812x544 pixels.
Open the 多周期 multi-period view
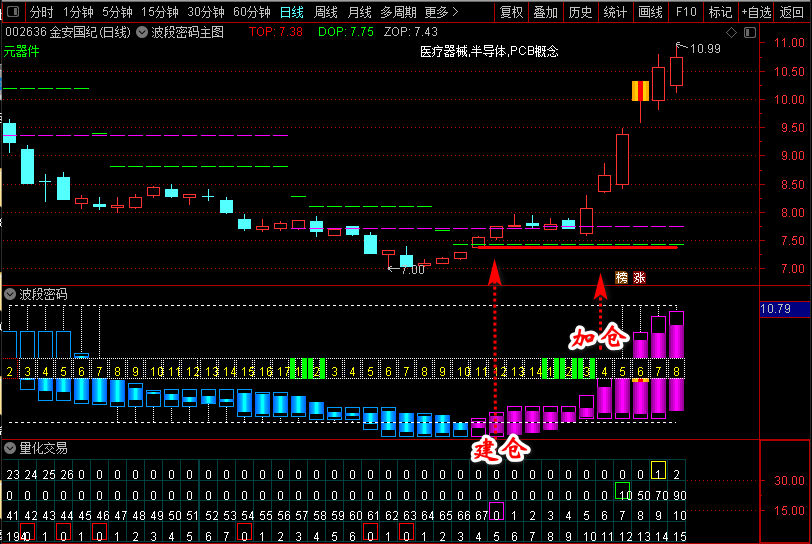point(398,12)
